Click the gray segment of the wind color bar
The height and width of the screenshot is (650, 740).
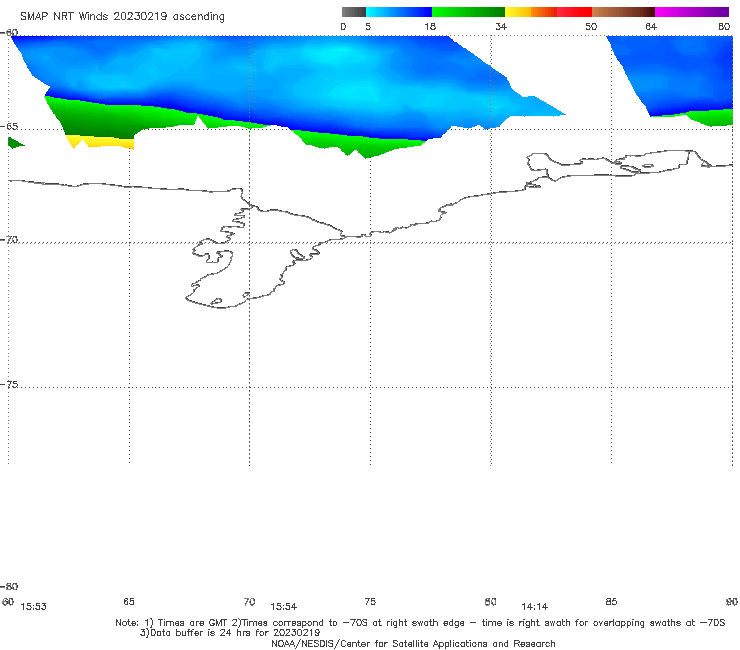[x=354, y=12]
